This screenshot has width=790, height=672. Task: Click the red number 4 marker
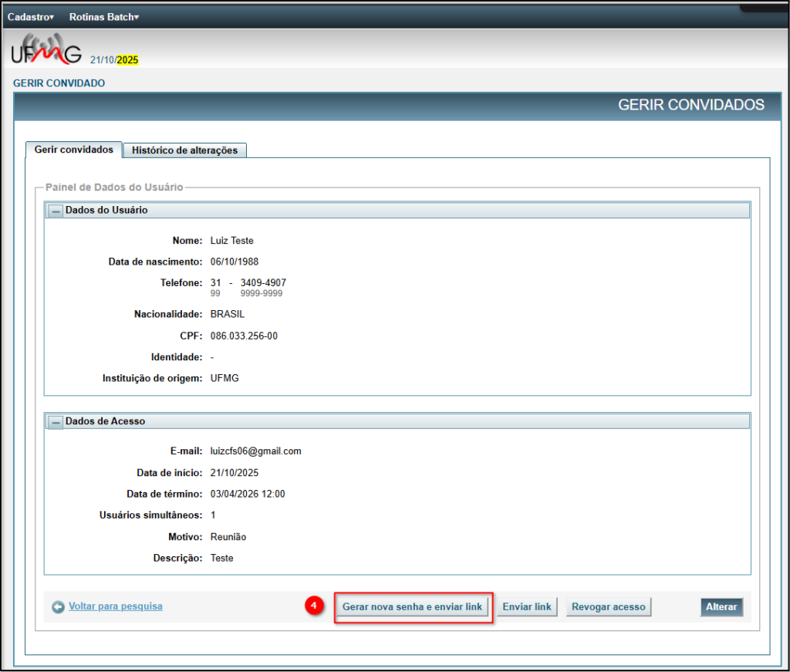(313, 606)
